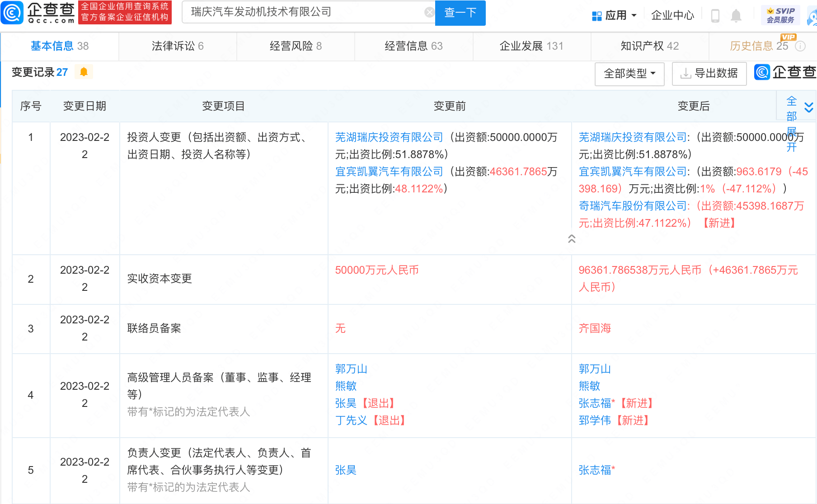Open the 应用 dropdown menu
The image size is (817, 504).
click(x=614, y=16)
